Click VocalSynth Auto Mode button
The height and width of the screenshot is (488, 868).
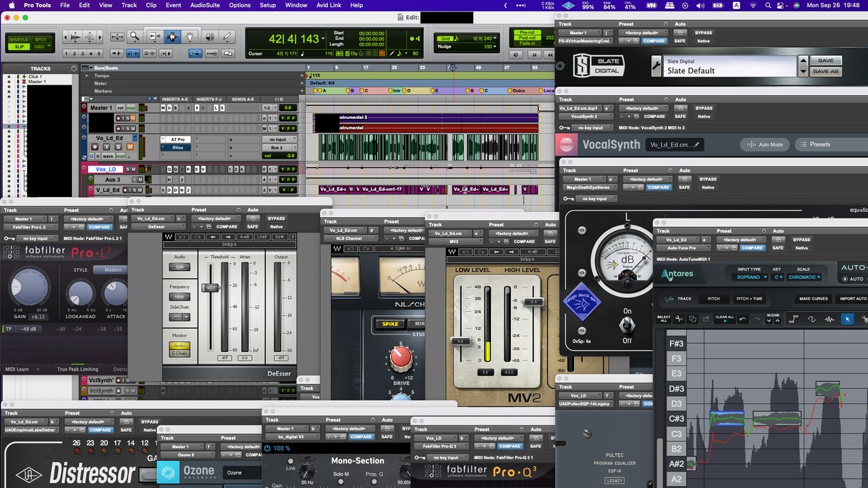click(766, 144)
